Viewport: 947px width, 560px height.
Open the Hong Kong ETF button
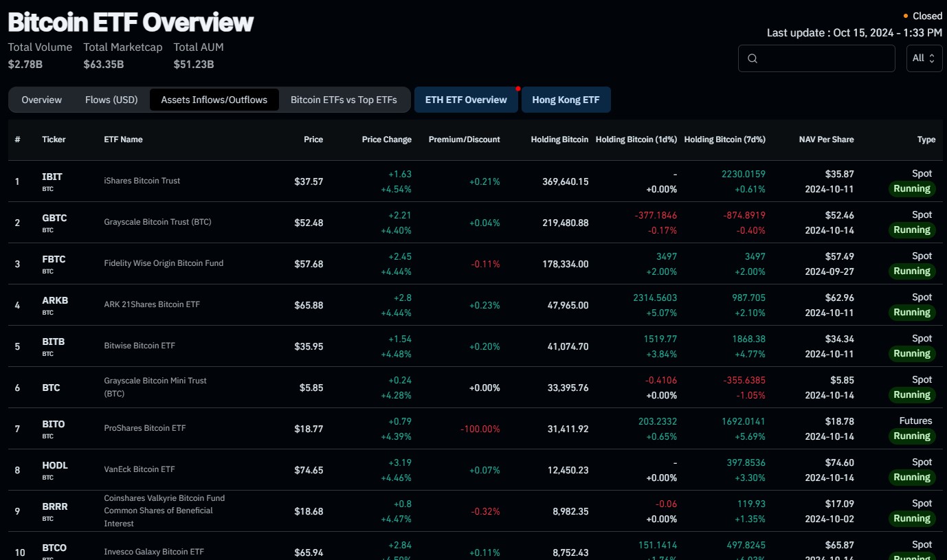[x=566, y=100]
